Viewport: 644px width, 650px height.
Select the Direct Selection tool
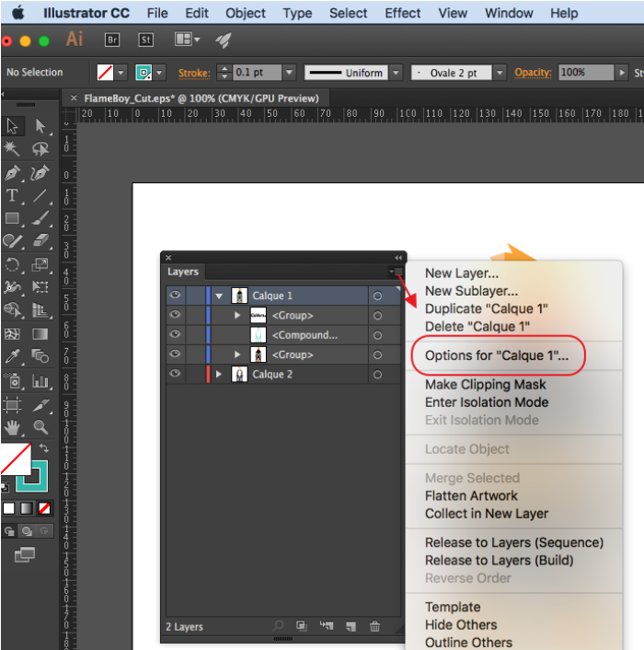point(40,127)
